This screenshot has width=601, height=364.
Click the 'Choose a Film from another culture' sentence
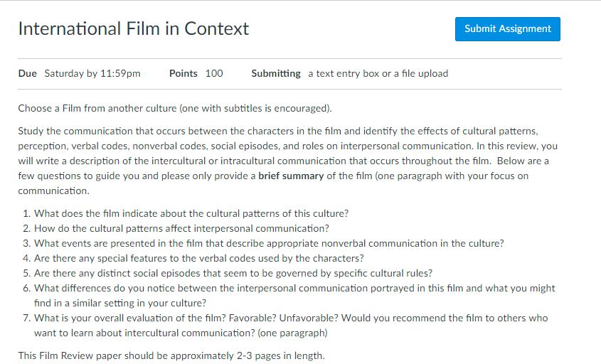coord(175,108)
